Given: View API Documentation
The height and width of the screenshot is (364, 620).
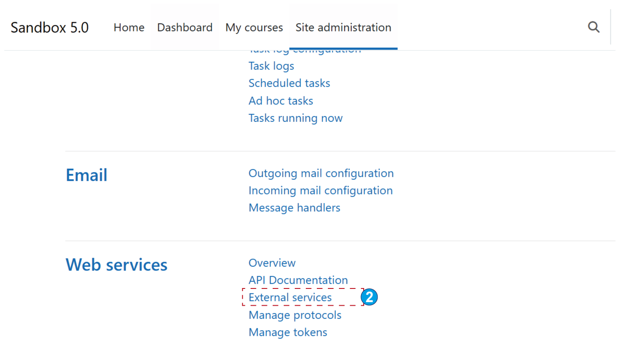Looking at the screenshot, I should coord(298,280).
